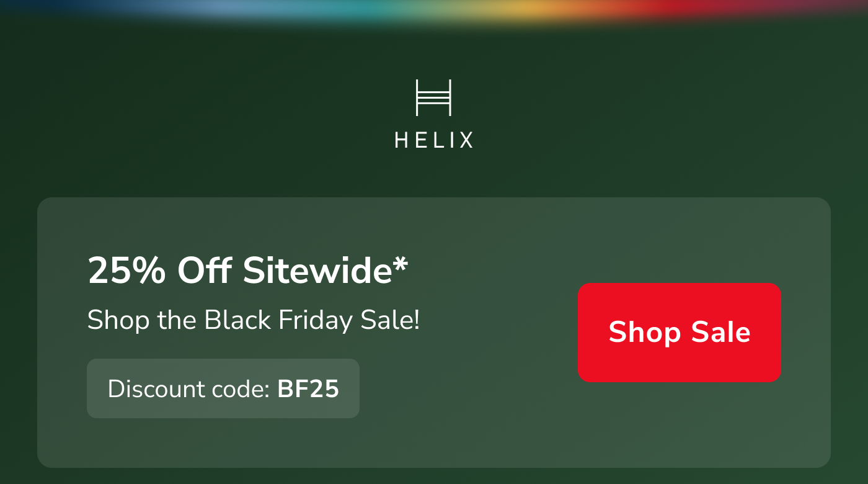Click the HELIX wordmark text
The width and height of the screenshot is (868, 484).
[x=434, y=140]
